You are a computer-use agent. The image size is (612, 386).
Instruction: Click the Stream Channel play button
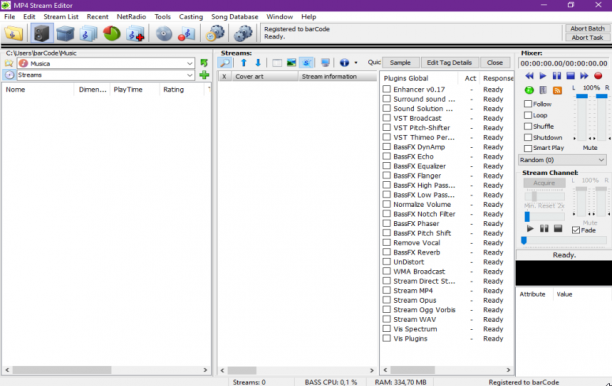tap(530, 229)
